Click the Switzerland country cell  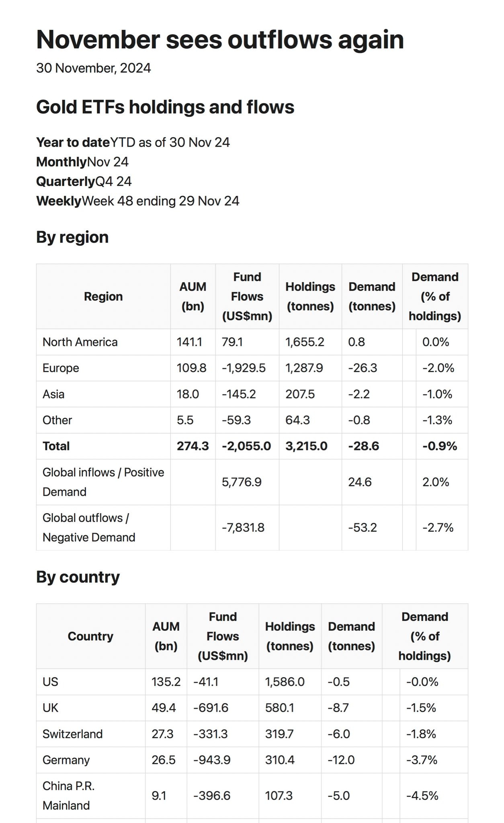click(x=72, y=734)
